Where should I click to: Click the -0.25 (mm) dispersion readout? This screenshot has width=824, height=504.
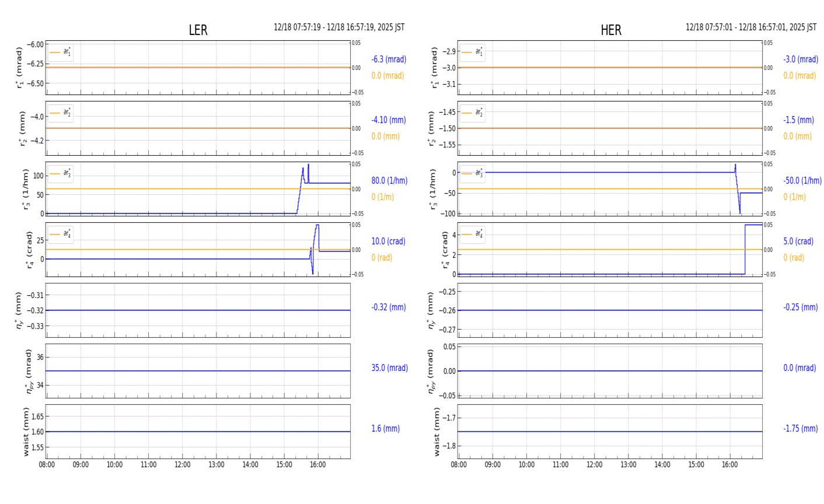click(801, 307)
